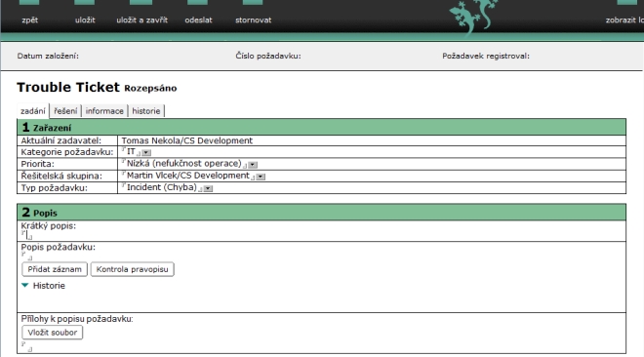Open the Řešitelská skupina dropdown arrow
This screenshot has width=644, height=357.
pos(261,177)
